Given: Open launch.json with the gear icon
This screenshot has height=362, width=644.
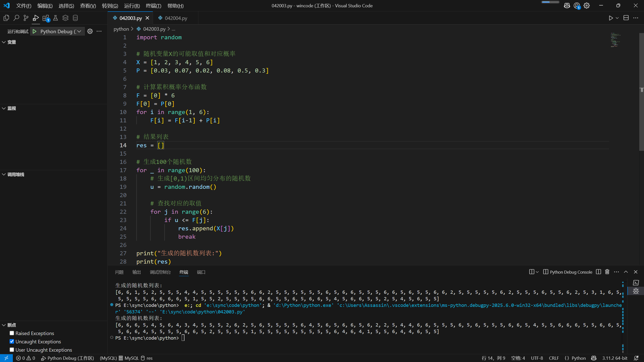Looking at the screenshot, I should (90, 31).
